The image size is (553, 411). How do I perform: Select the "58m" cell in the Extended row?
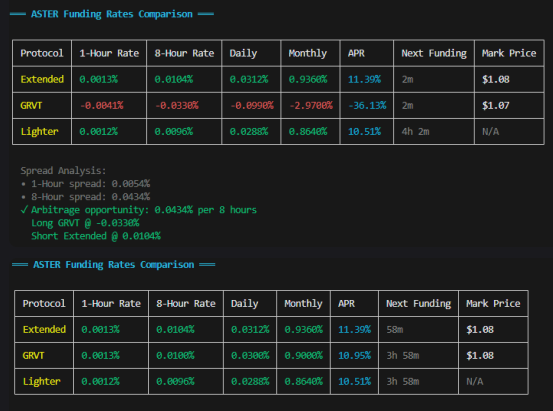(x=395, y=330)
